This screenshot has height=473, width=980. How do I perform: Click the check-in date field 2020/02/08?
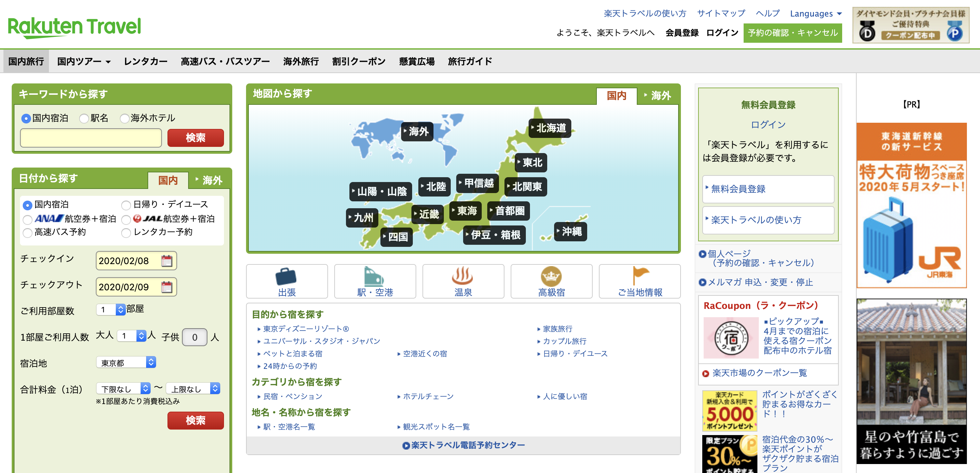coord(136,261)
